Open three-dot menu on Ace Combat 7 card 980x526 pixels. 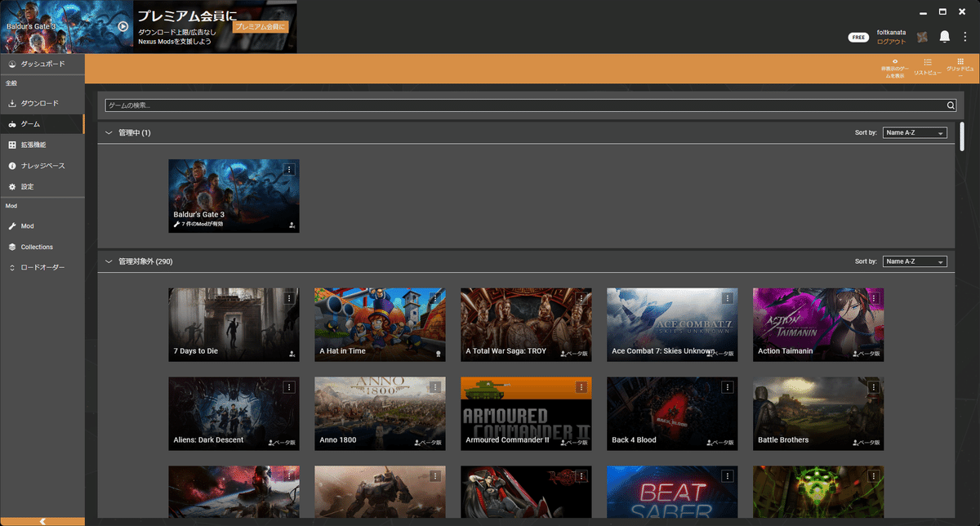(x=727, y=298)
